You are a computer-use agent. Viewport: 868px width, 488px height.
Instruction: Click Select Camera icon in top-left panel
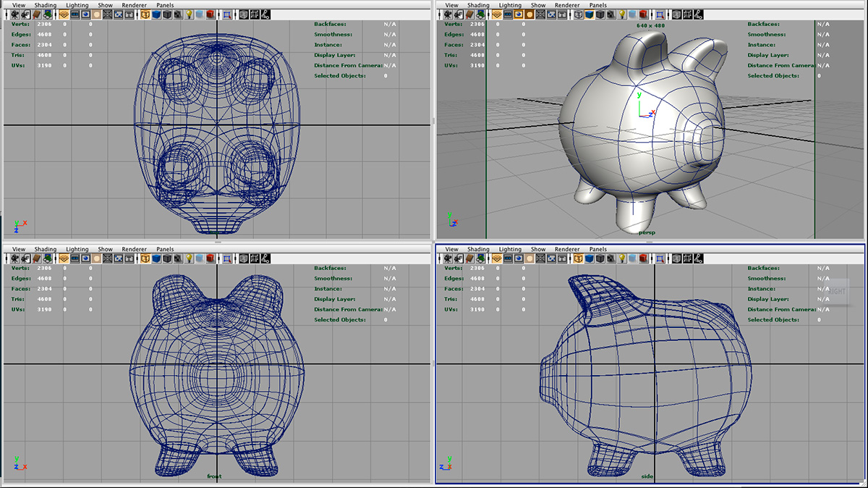16,14
